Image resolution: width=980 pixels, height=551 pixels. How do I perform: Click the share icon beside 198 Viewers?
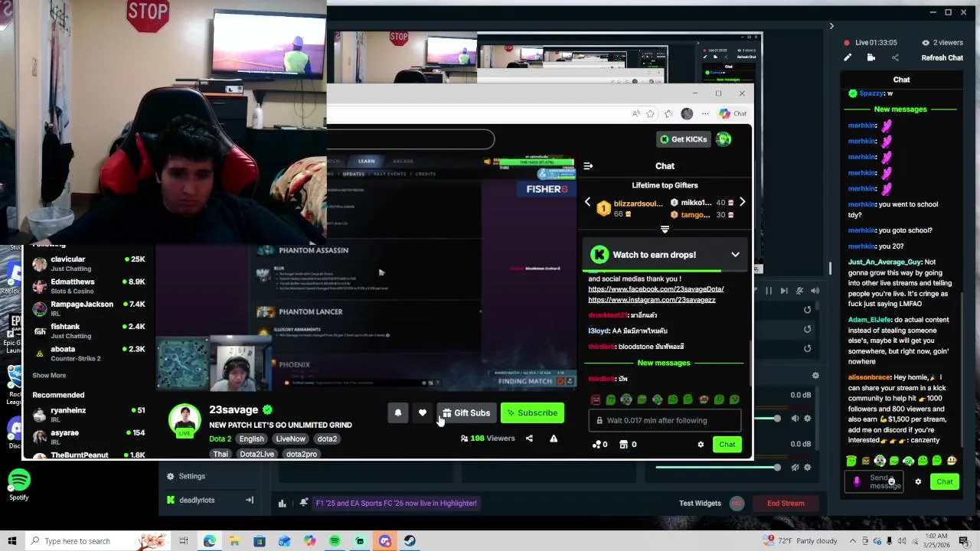(529, 439)
